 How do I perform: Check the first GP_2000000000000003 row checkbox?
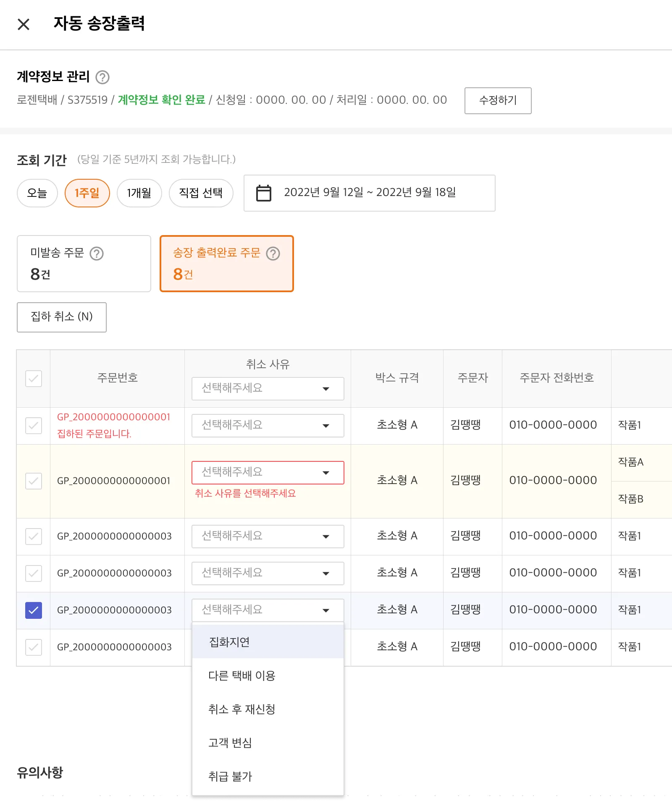point(34,536)
